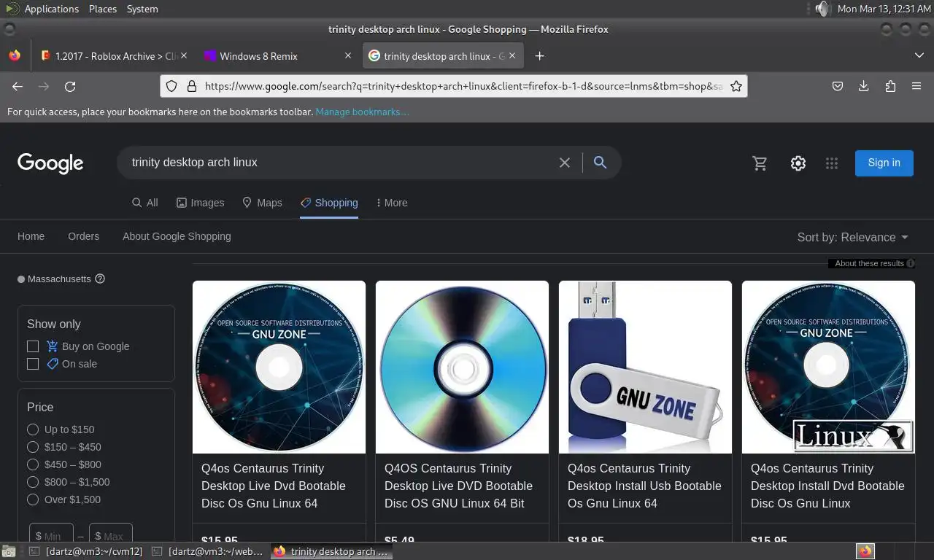This screenshot has height=560, width=934.
Task: List all tabs with the chevron dropdown
Action: 919,55
